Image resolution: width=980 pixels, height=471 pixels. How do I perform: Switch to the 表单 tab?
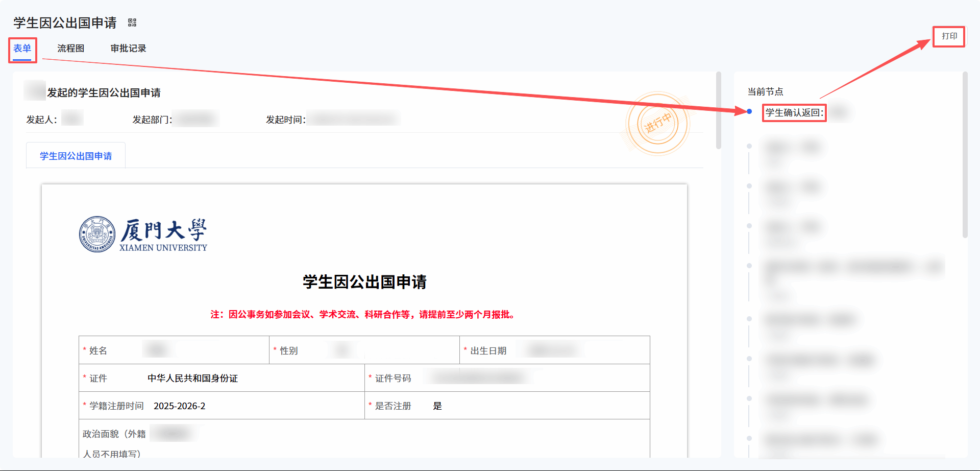pyautogui.click(x=22, y=49)
